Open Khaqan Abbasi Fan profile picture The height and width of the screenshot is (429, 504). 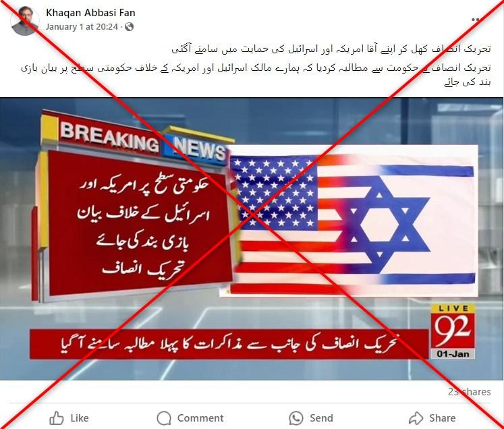25,21
